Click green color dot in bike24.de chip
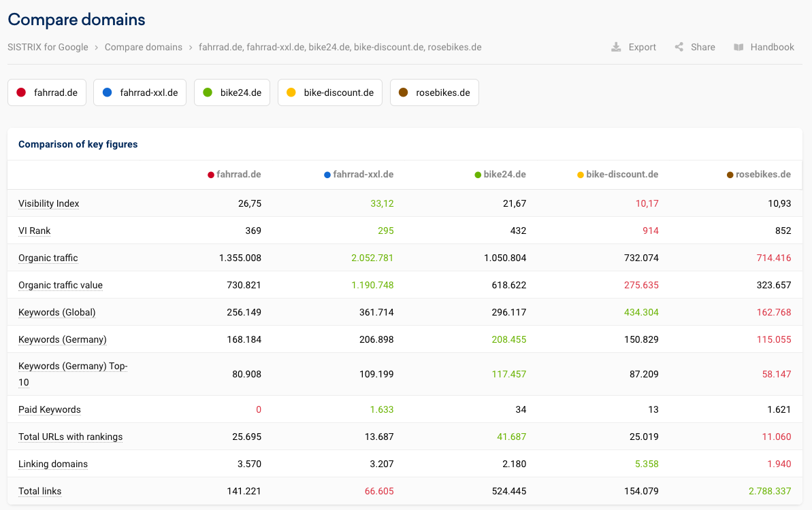The height and width of the screenshot is (510, 812). tap(208, 92)
